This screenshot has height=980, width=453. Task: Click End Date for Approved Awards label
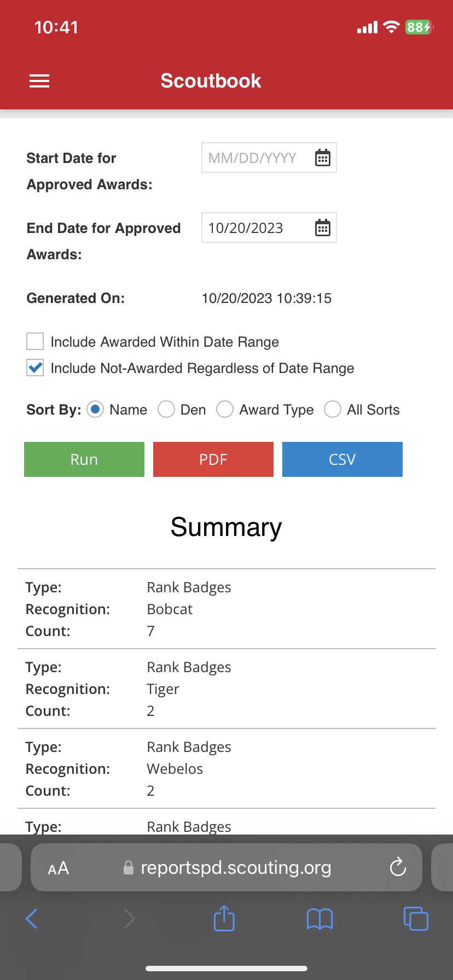[x=104, y=241]
